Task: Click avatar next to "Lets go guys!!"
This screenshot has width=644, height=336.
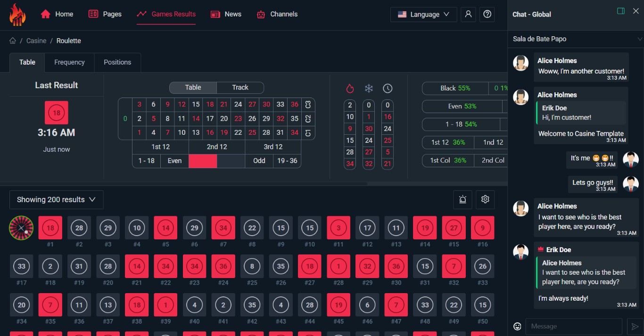Action: click(x=631, y=184)
